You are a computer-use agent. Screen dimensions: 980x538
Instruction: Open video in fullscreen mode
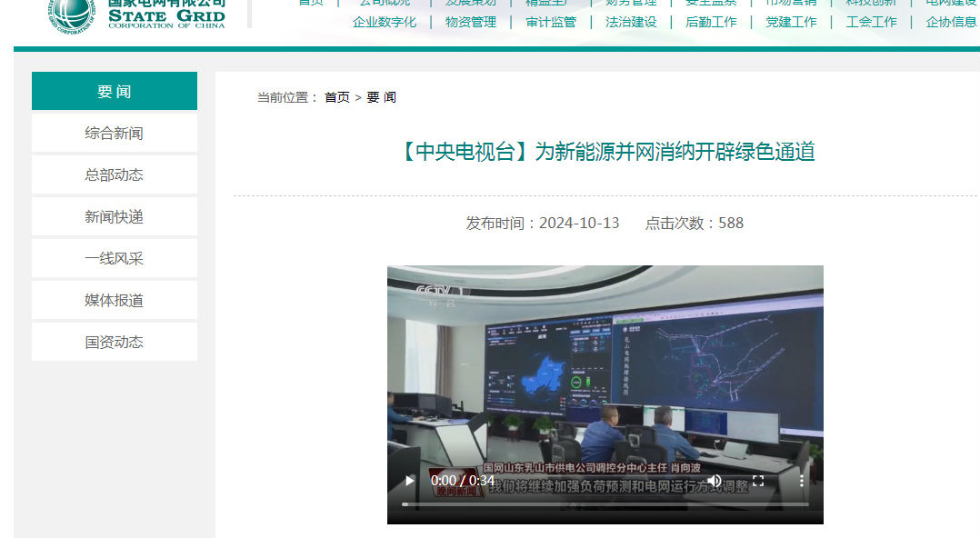pyautogui.click(x=758, y=481)
